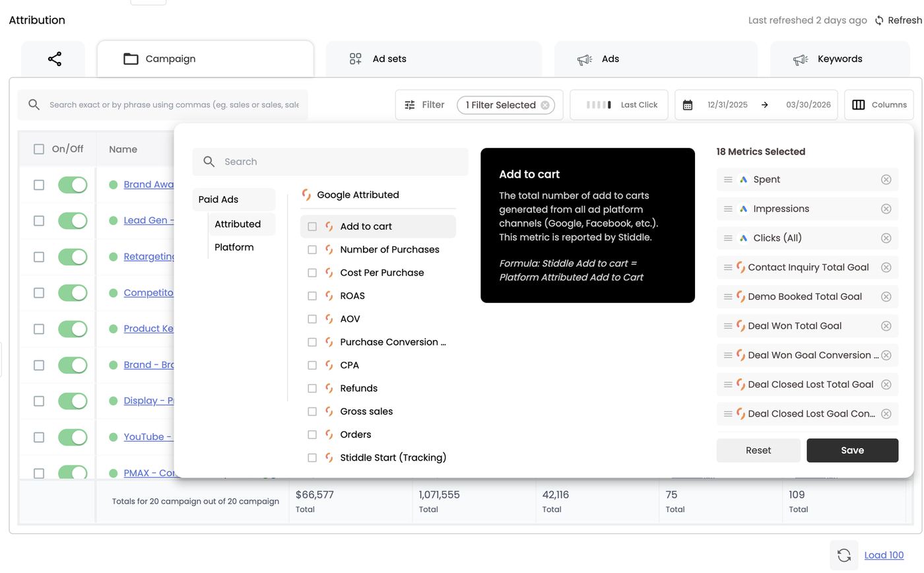The width and height of the screenshot is (924, 573).
Task: Open the Columns selector
Action: 879,105
